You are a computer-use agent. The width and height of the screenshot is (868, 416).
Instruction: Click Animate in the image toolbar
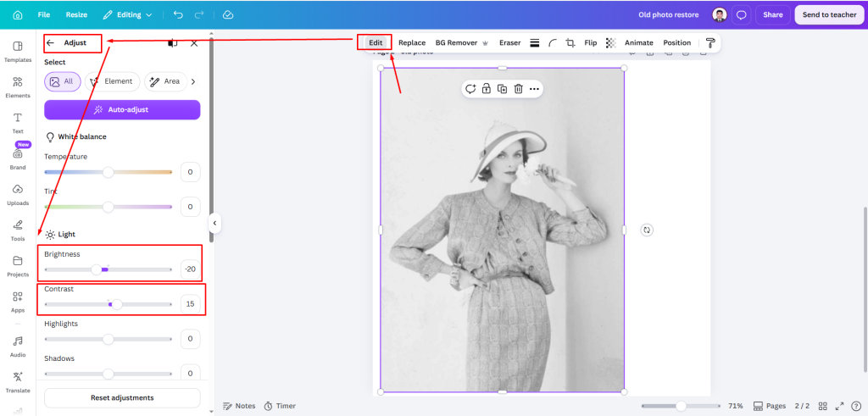tap(639, 42)
